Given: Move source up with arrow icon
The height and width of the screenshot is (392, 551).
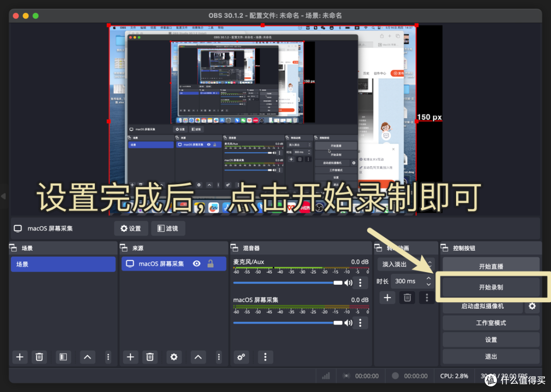Looking at the screenshot, I should point(198,357).
